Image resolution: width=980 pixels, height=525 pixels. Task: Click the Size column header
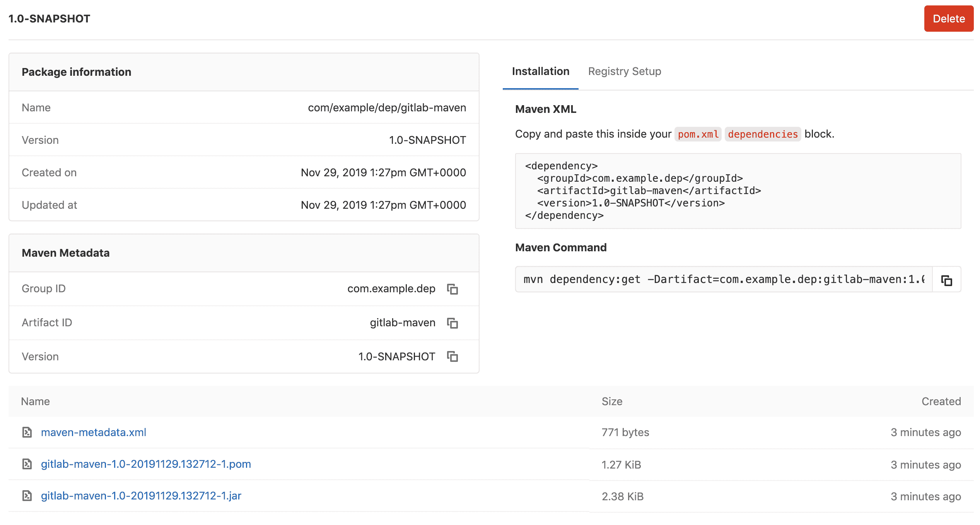tap(612, 401)
